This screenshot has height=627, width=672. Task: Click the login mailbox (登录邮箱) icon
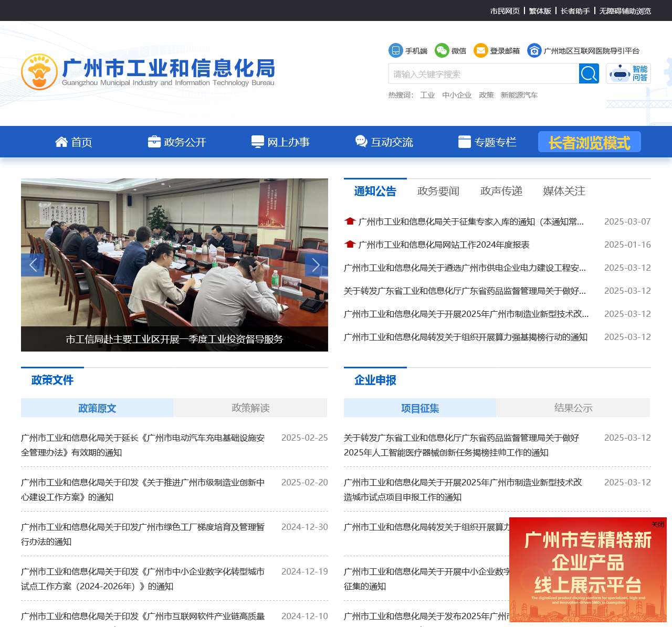click(x=481, y=50)
